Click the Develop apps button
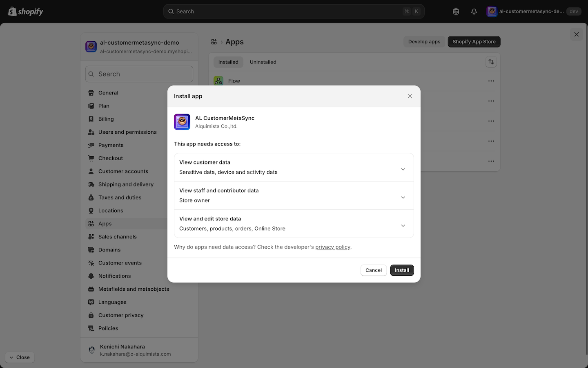588x368 pixels. click(x=424, y=42)
